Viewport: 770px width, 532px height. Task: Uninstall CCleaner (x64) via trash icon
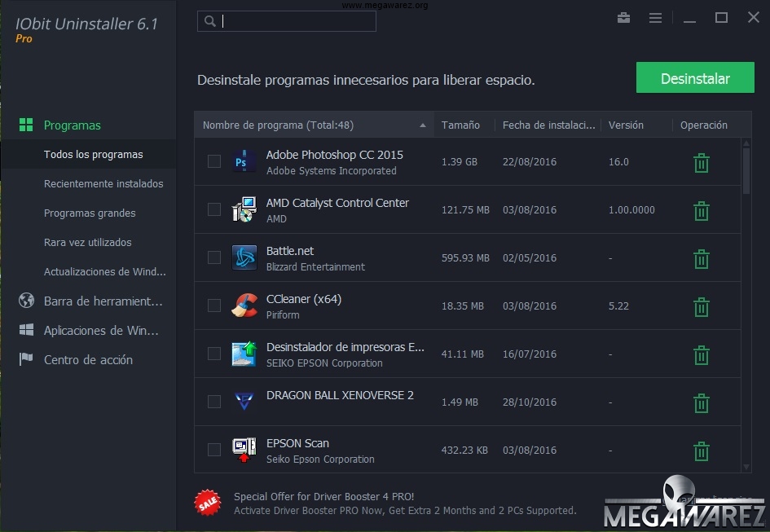click(x=702, y=307)
